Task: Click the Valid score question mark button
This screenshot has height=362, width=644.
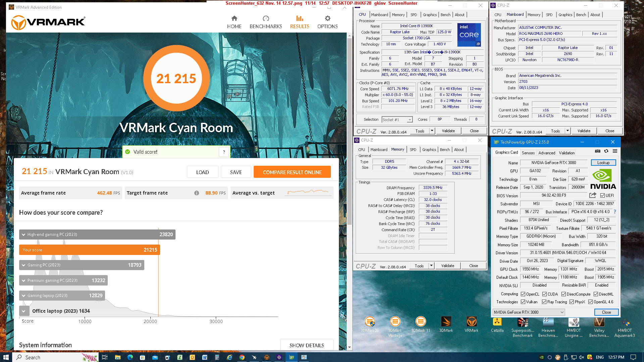Action: pos(224,152)
